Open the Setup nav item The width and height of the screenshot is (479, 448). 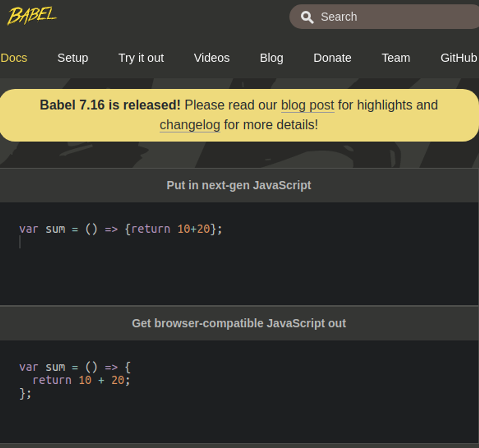click(73, 58)
